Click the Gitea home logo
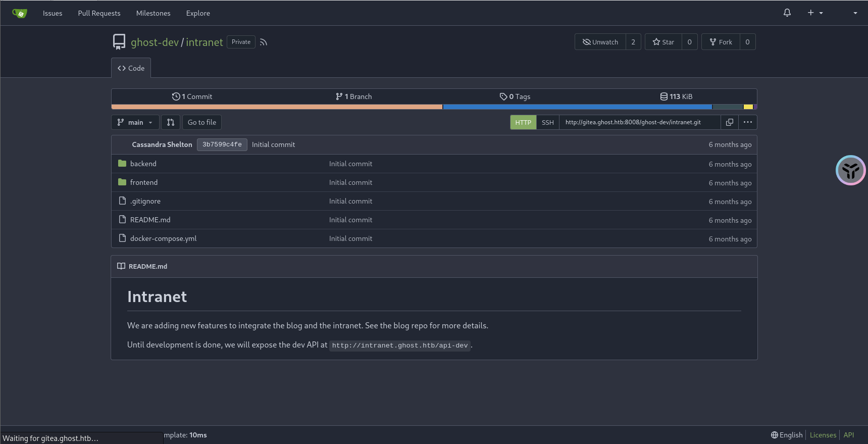 click(19, 13)
